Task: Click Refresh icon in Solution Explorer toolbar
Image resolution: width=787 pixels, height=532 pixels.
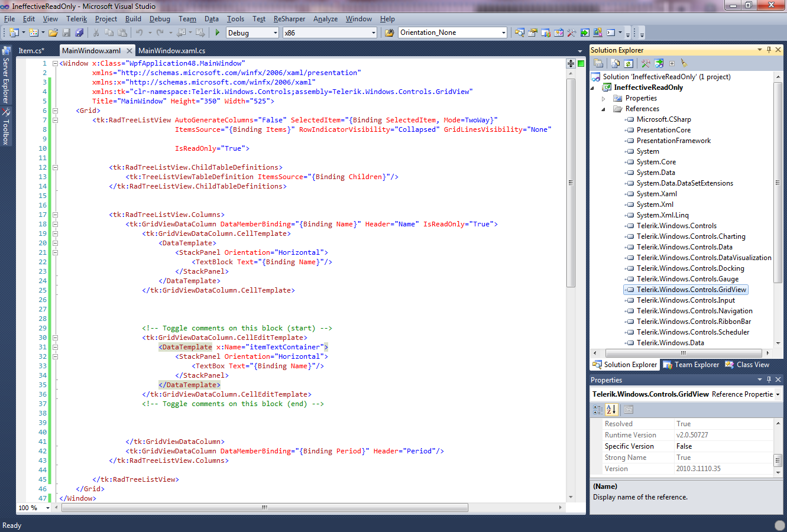Action: coord(629,63)
